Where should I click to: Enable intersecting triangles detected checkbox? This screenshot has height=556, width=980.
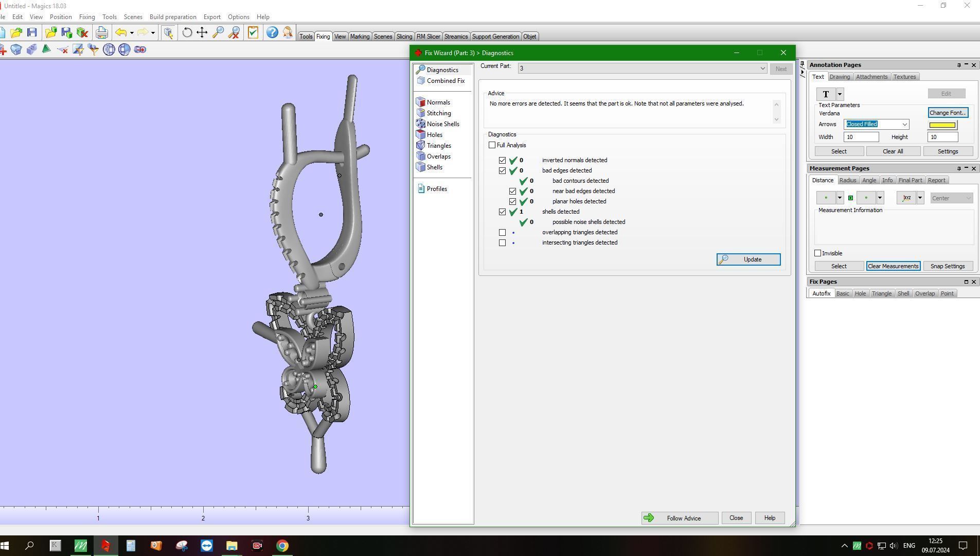point(503,242)
